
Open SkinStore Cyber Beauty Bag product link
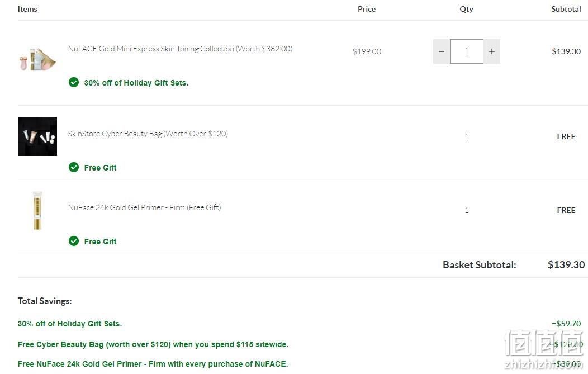tap(148, 134)
